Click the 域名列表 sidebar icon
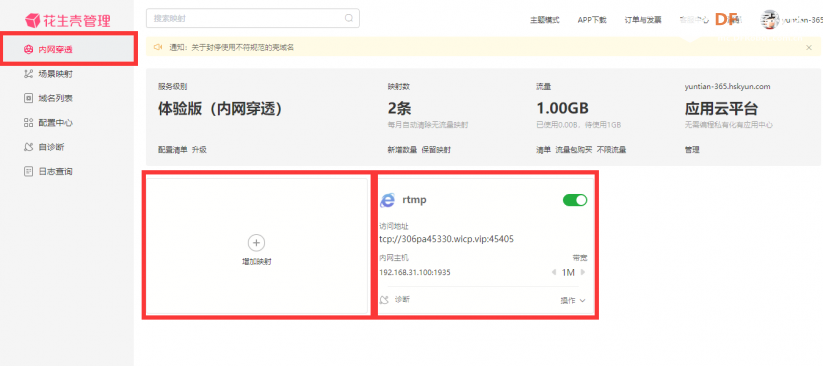The width and height of the screenshot is (823, 366). [28, 98]
